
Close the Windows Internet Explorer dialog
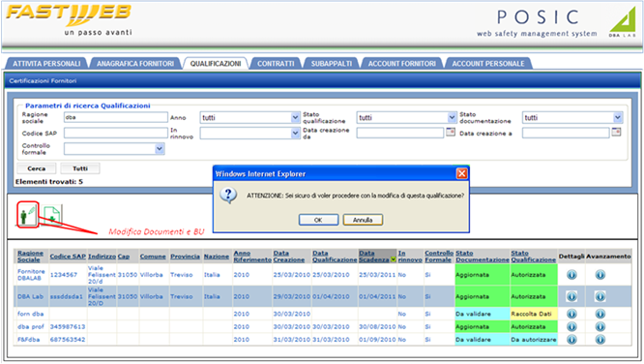point(461,173)
